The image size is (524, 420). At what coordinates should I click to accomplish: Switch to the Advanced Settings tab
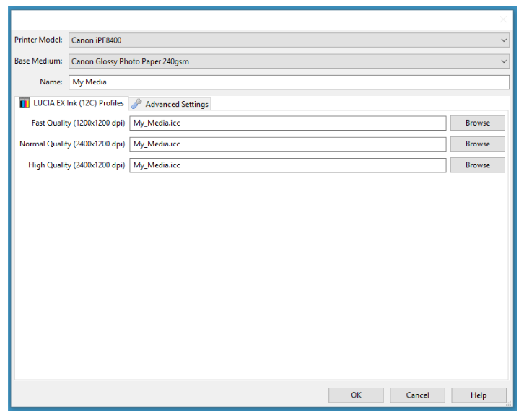(170, 104)
